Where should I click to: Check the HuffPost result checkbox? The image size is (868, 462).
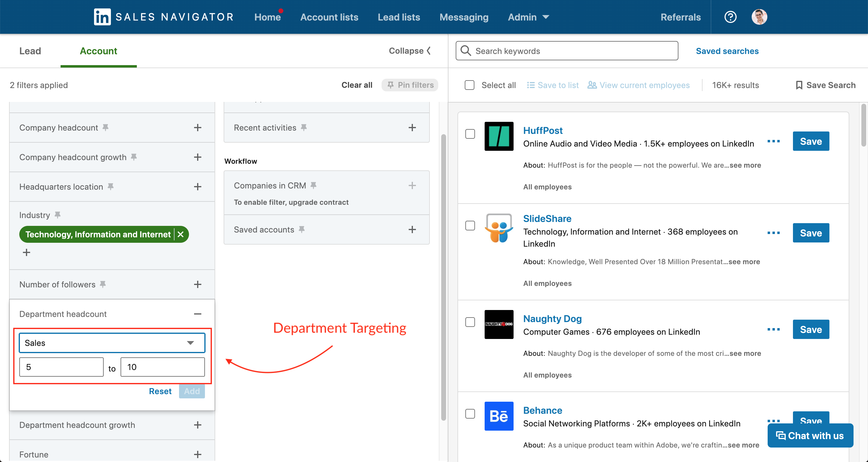click(x=470, y=134)
